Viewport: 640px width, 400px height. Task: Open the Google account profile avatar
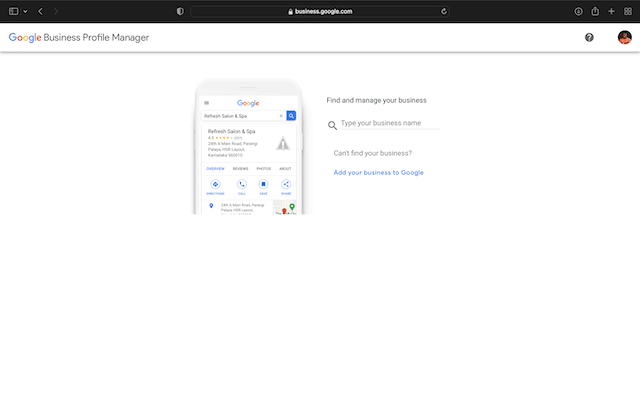point(624,37)
